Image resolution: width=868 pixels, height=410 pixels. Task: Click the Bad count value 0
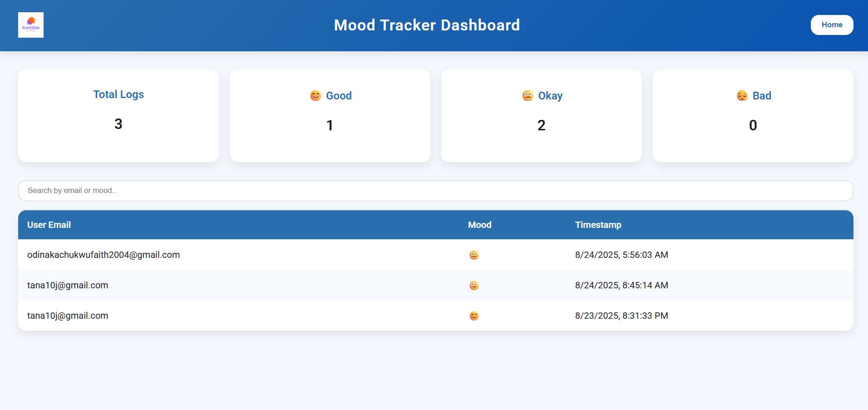(x=753, y=125)
